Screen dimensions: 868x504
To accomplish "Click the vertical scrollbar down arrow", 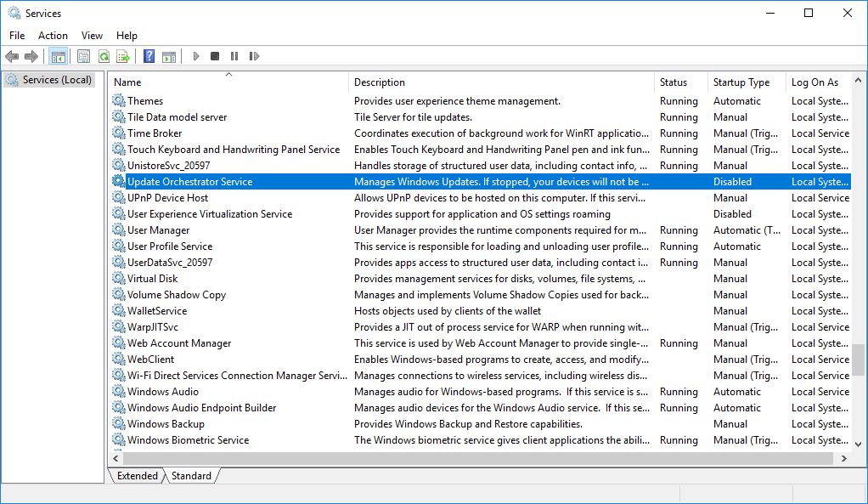I will (859, 444).
